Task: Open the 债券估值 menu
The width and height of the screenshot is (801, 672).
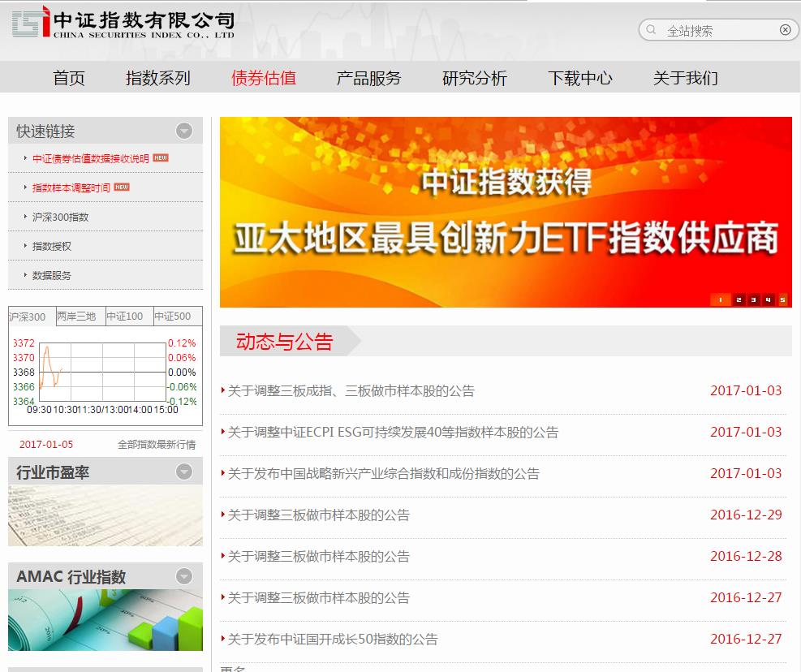Action: (x=264, y=78)
